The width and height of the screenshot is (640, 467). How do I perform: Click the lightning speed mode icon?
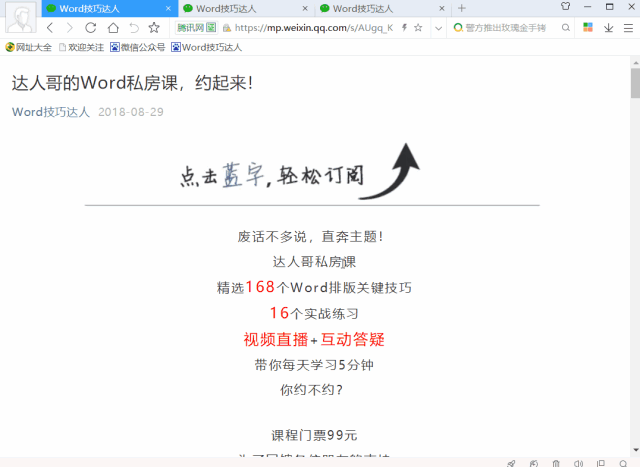click(404, 27)
